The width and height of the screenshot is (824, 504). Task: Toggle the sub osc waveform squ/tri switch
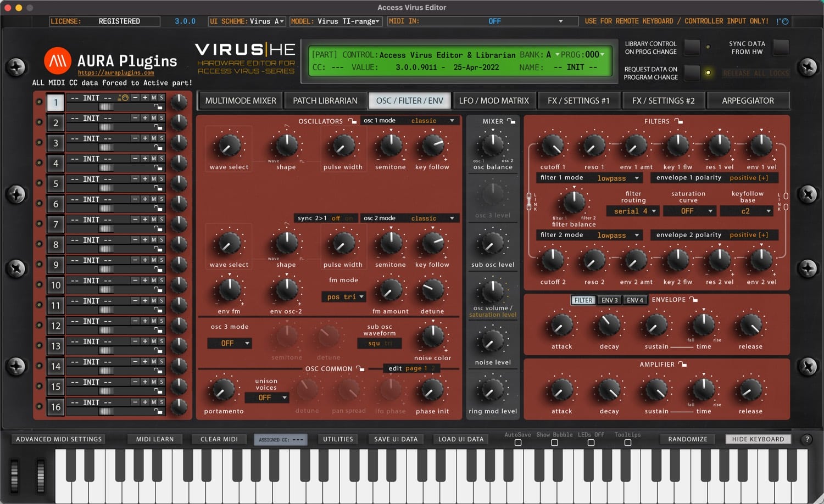pyautogui.click(x=380, y=344)
